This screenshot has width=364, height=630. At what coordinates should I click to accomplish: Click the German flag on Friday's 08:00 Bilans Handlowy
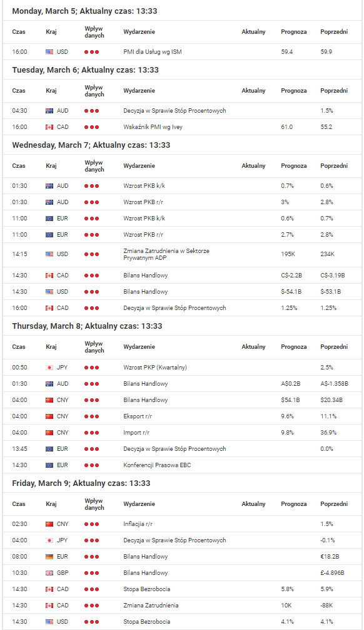point(49,557)
